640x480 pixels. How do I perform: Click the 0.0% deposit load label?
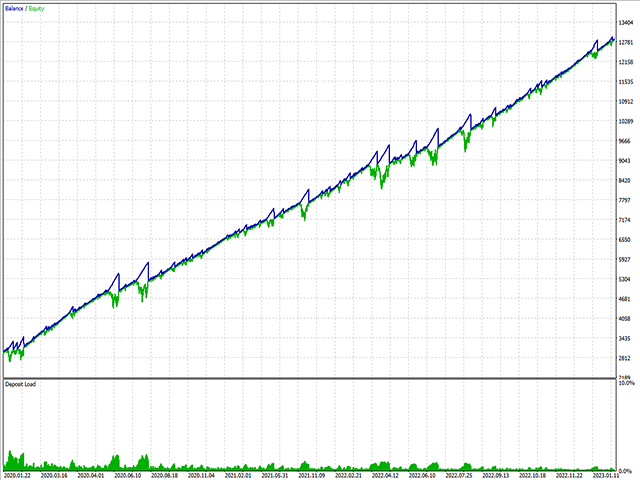coord(627,470)
